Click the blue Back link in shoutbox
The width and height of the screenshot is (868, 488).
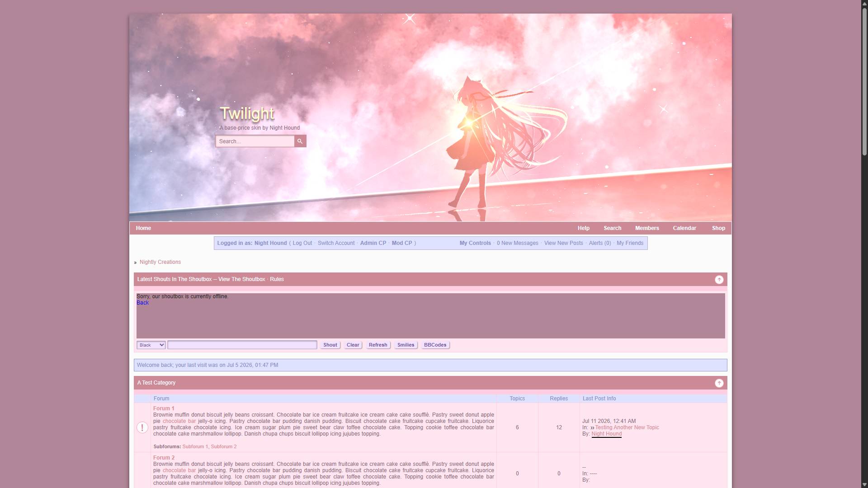(142, 303)
